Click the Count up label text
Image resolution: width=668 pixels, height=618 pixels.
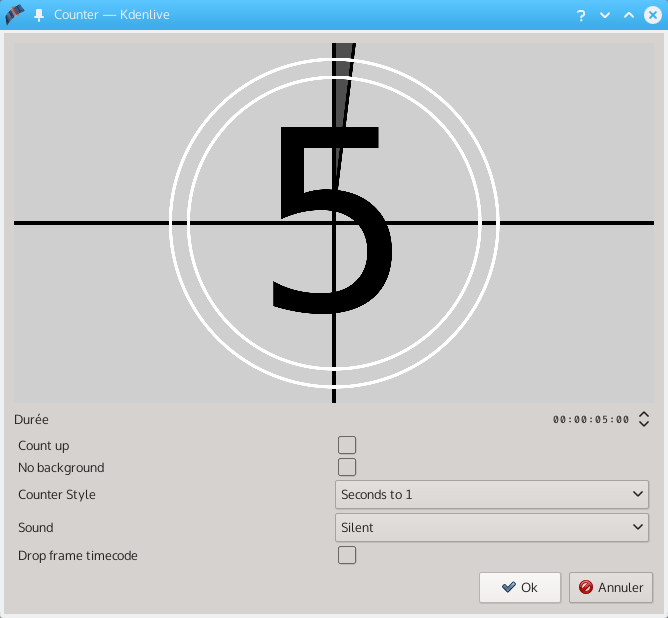[44, 446]
